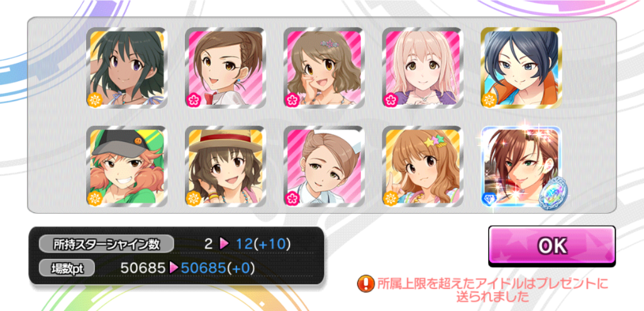The image size is (644, 311).
Task: Open the idol card wearing a gray cap
Action: pos(126,166)
